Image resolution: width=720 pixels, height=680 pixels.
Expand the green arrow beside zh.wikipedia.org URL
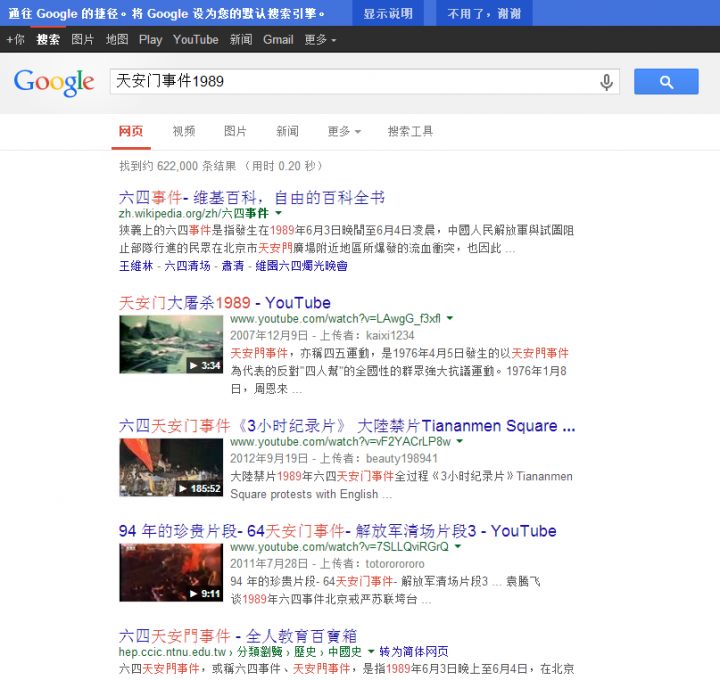(x=279, y=213)
